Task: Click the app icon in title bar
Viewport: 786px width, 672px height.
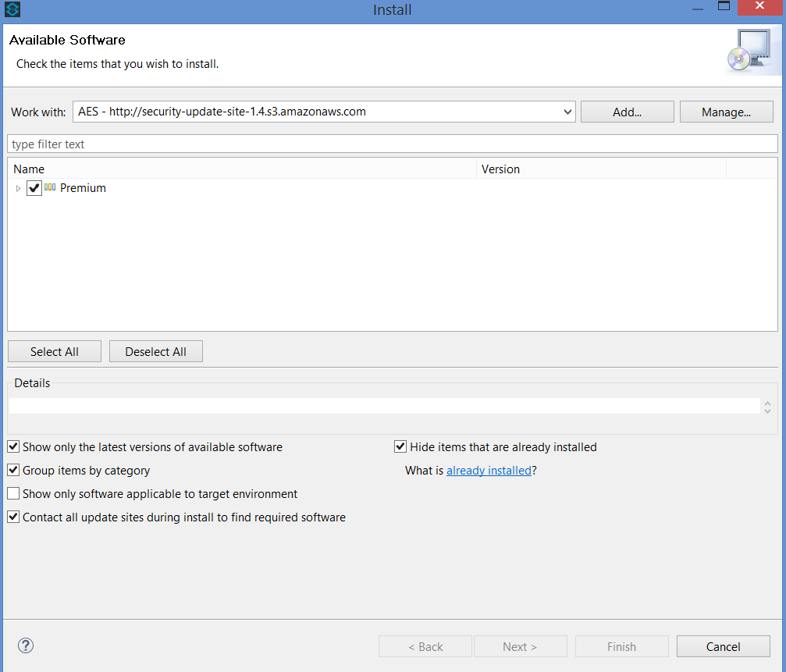Action: pos(12,10)
